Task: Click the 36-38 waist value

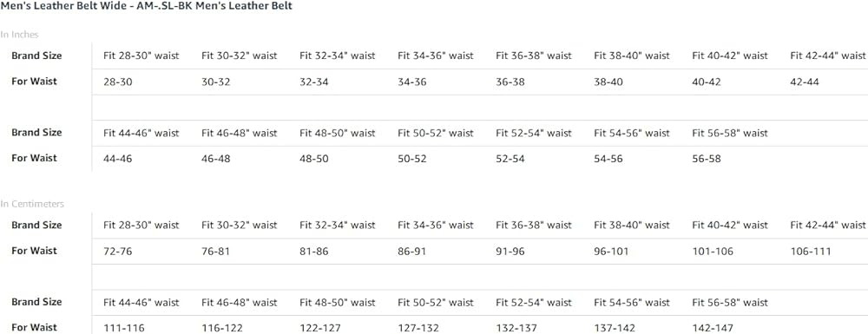Action: 510,82
